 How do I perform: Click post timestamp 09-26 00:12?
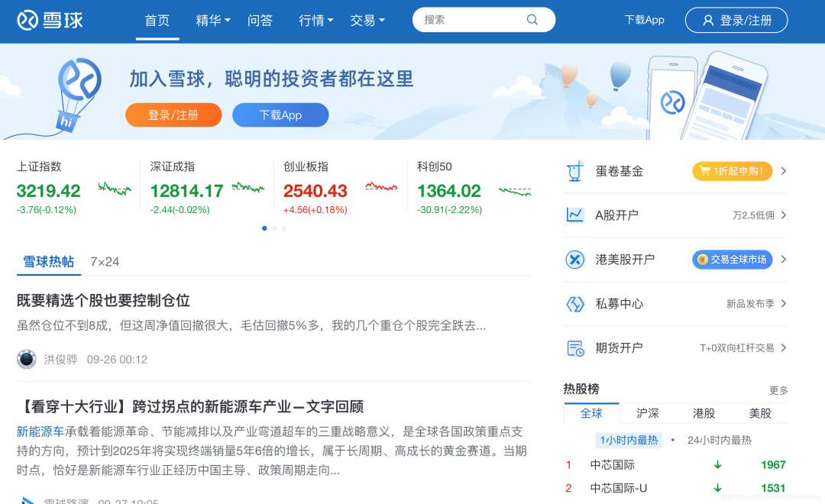(118, 360)
